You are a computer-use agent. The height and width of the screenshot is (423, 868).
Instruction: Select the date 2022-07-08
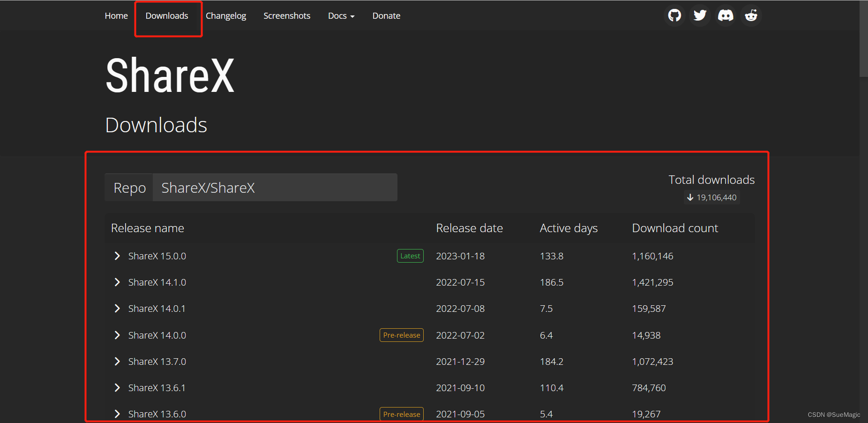tap(460, 309)
